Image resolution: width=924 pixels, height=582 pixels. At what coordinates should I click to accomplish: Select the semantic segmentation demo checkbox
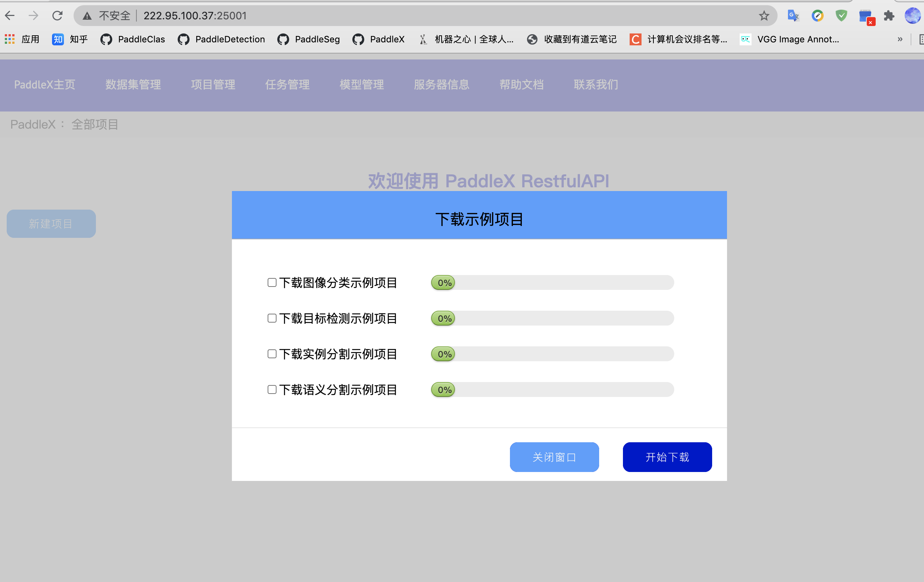272,390
